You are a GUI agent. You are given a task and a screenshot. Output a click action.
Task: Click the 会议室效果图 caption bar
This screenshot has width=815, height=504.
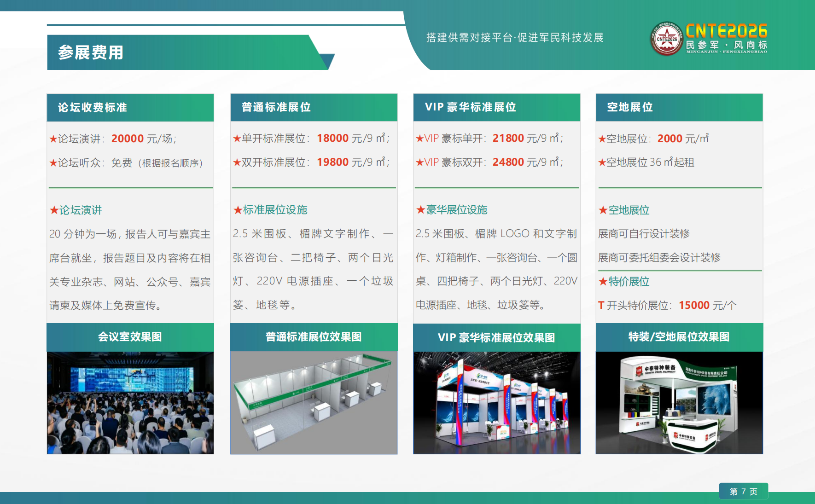pyautogui.click(x=130, y=337)
